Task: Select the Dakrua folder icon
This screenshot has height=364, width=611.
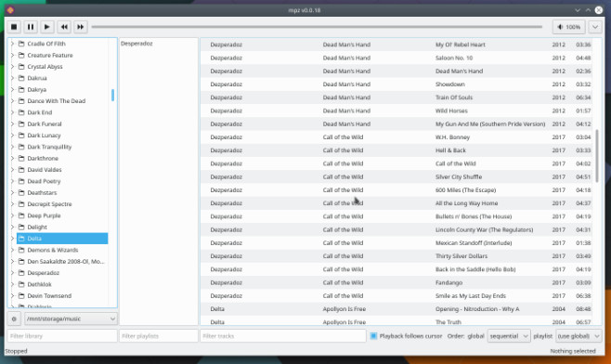Action: (22, 78)
